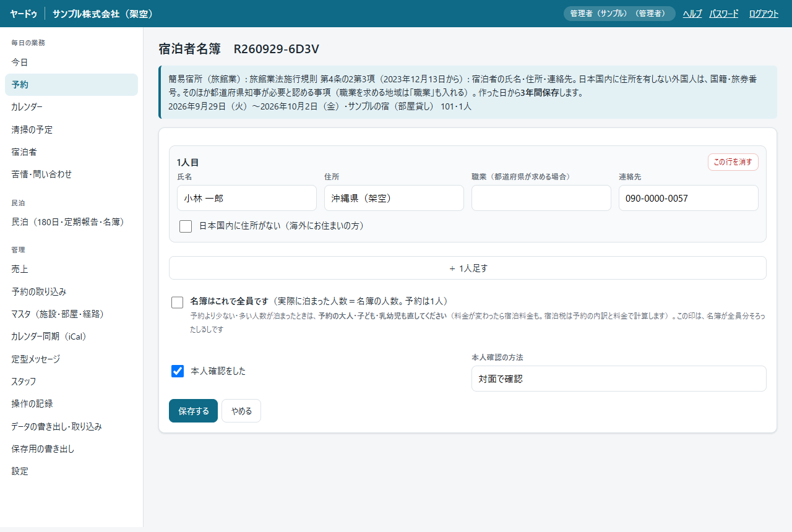This screenshot has height=532, width=792.
Task: Uncheck the 本人確認をした checkbox
Action: pyautogui.click(x=178, y=371)
